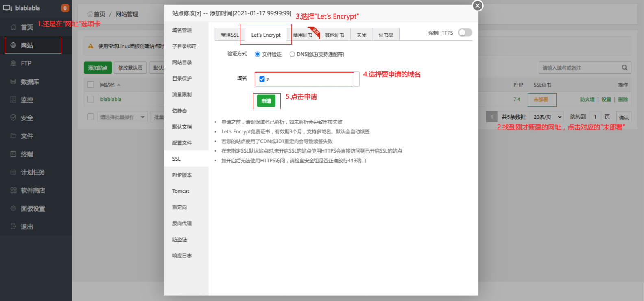This screenshot has width=644, height=301.
Task: Click the globe icon for 网站 in sidebar
Action: pyautogui.click(x=13, y=45)
